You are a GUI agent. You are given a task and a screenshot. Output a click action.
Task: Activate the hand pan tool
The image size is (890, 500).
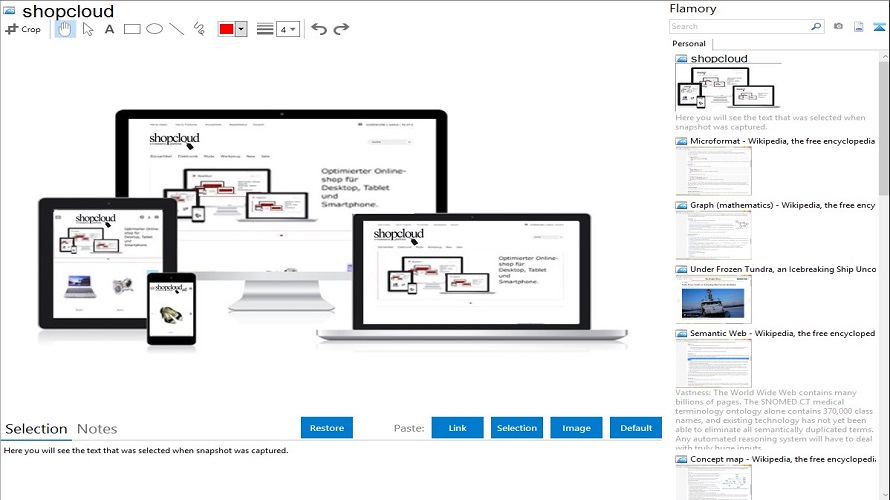click(65, 29)
